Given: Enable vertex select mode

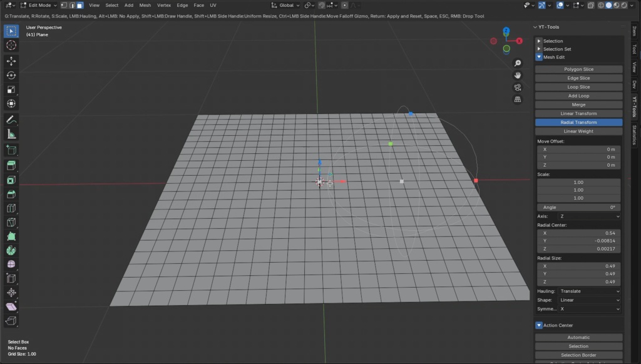Looking at the screenshot, I should tap(64, 5).
